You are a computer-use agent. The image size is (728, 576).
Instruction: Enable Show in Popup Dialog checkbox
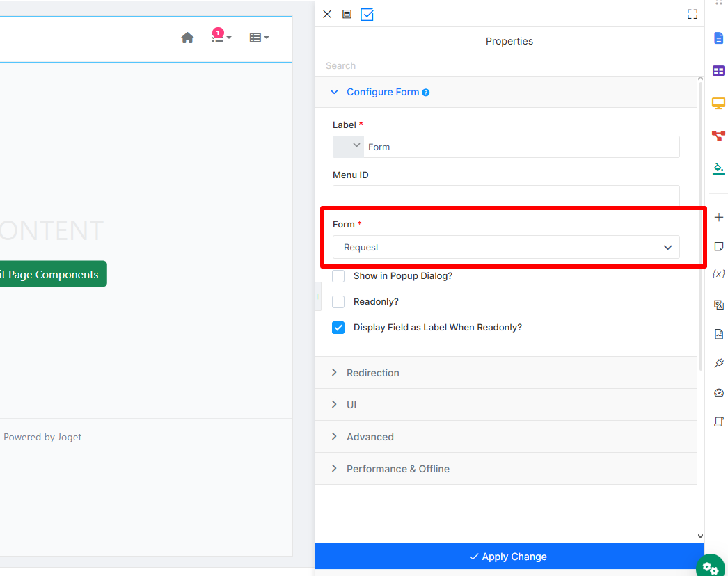point(338,276)
